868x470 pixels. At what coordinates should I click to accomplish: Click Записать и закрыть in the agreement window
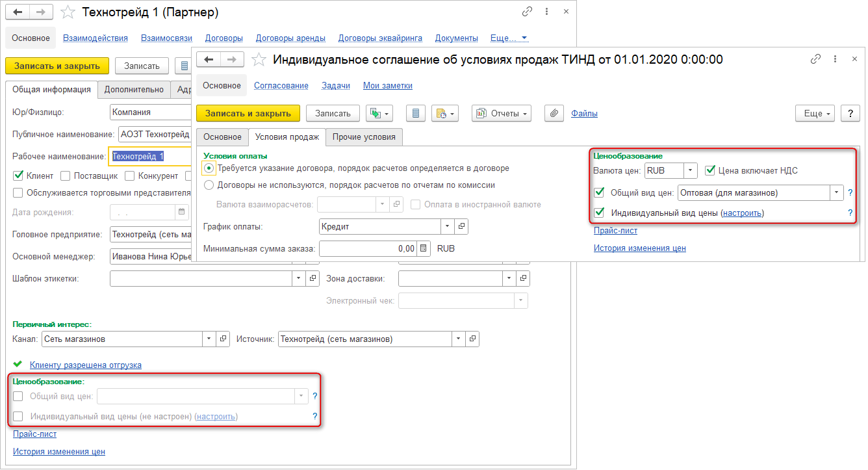[x=248, y=113]
